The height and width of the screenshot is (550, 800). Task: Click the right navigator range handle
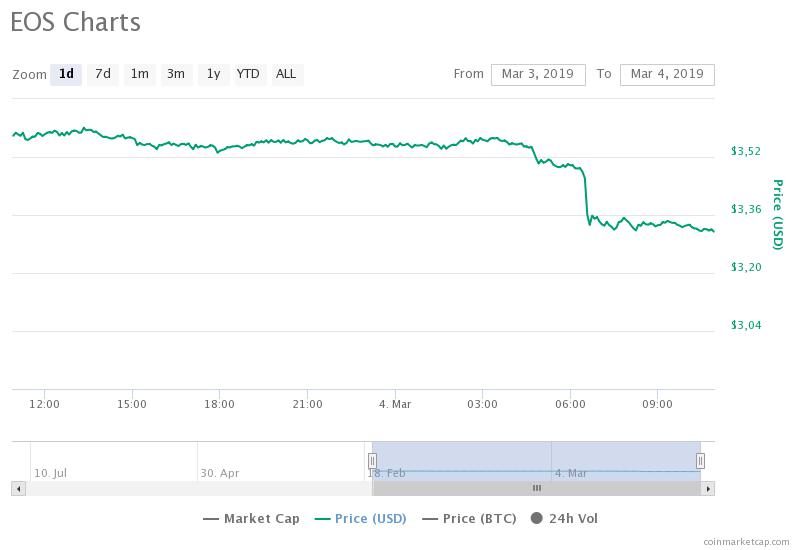click(x=700, y=461)
